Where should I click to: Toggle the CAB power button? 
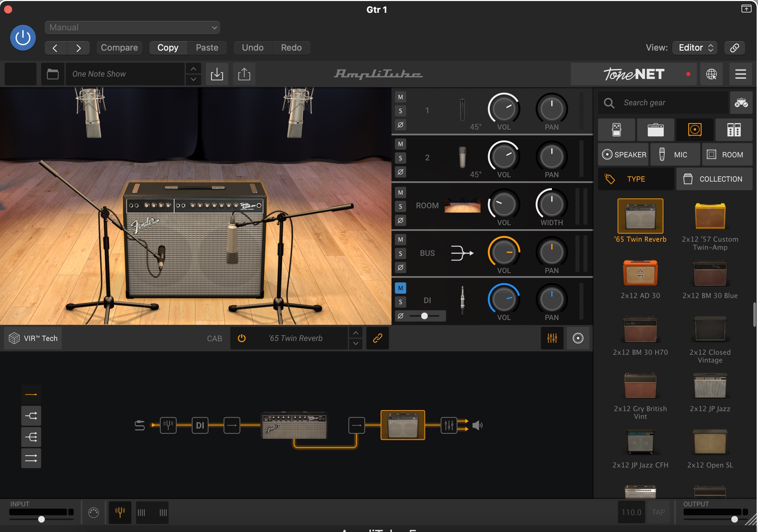[x=242, y=338]
